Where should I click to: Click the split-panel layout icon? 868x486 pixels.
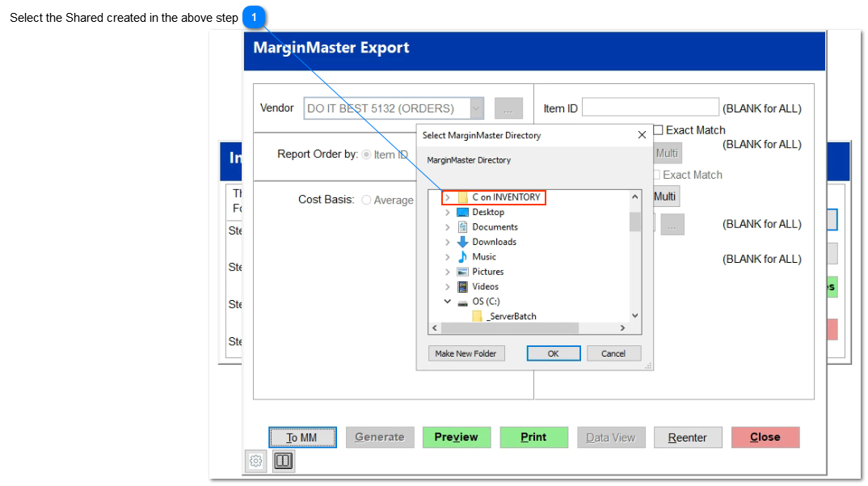tap(284, 460)
